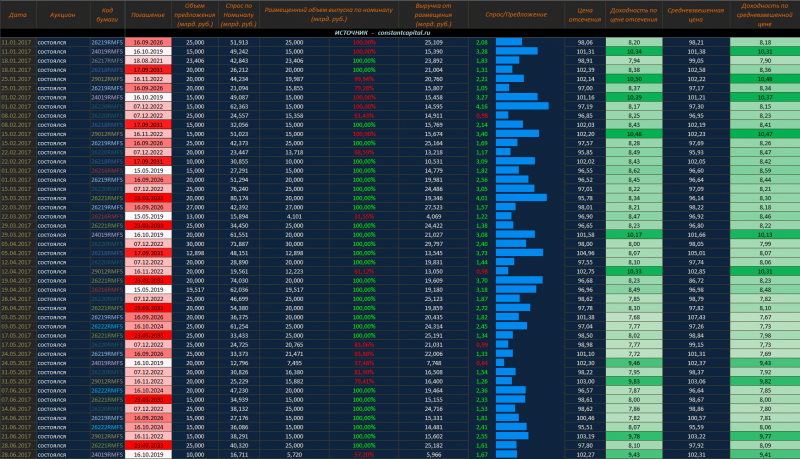Click the weighted average price 105,01
Image resolution: width=800 pixels, height=459 pixels.
[697, 253]
